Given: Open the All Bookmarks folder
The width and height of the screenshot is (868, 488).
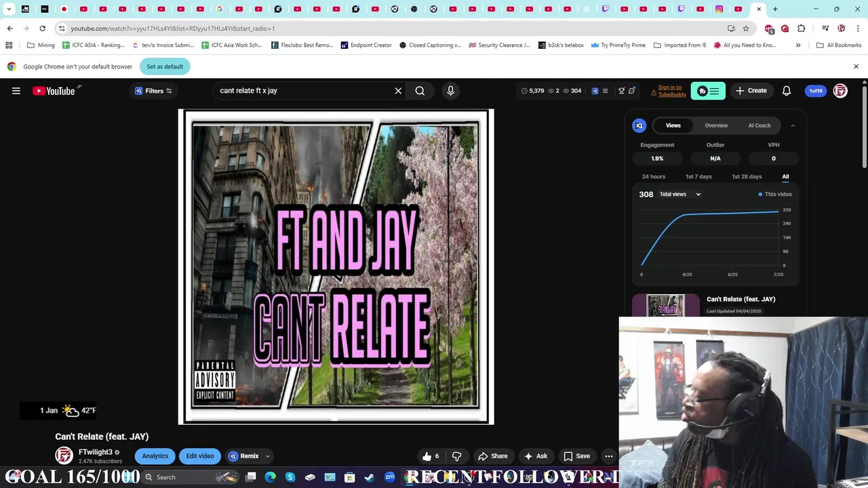Looking at the screenshot, I should click(839, 45).
